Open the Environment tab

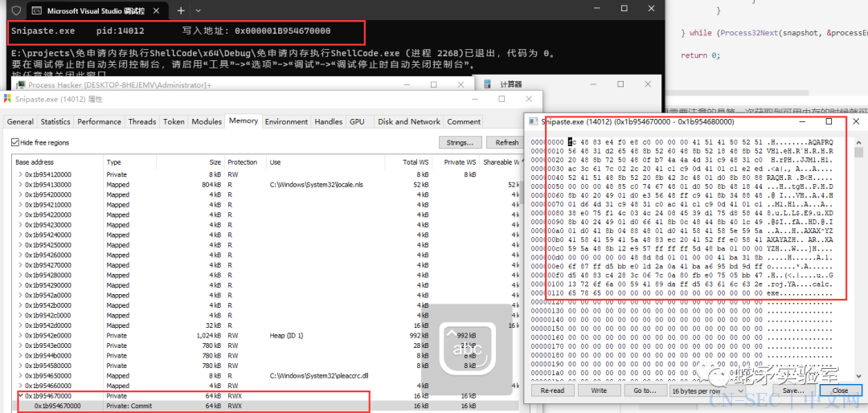[x=287, y=122]
